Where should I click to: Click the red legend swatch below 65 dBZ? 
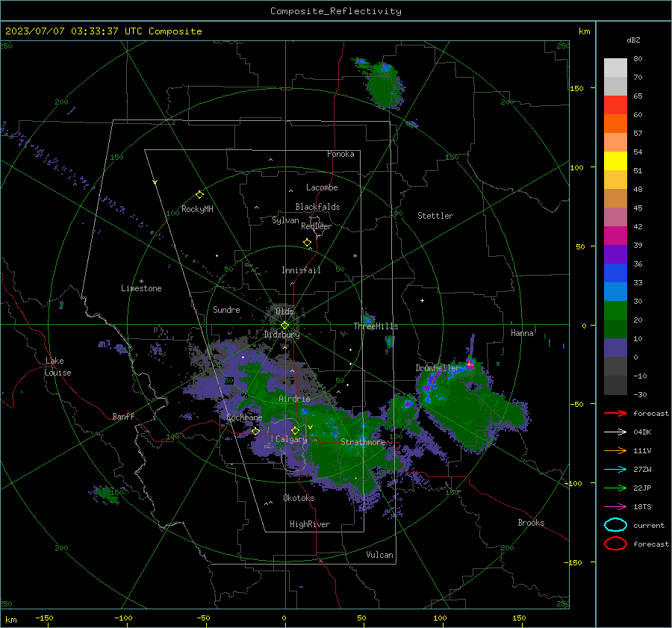point(615,105)
